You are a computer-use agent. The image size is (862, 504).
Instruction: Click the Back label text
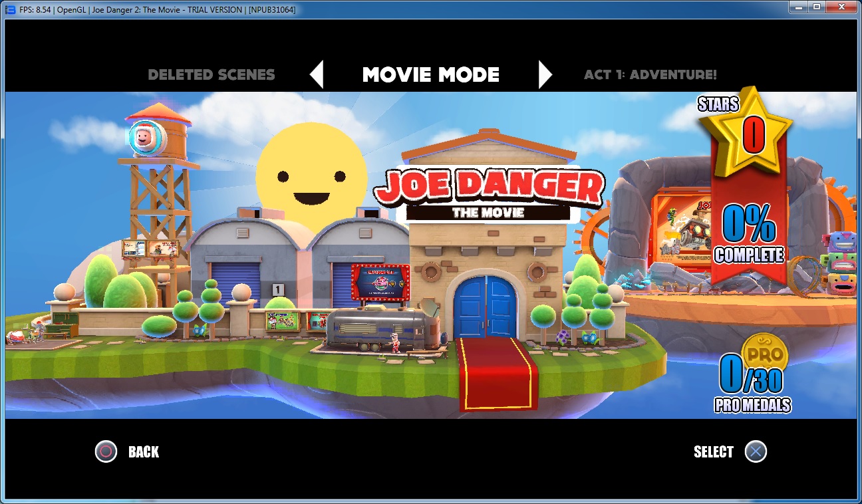144,452
